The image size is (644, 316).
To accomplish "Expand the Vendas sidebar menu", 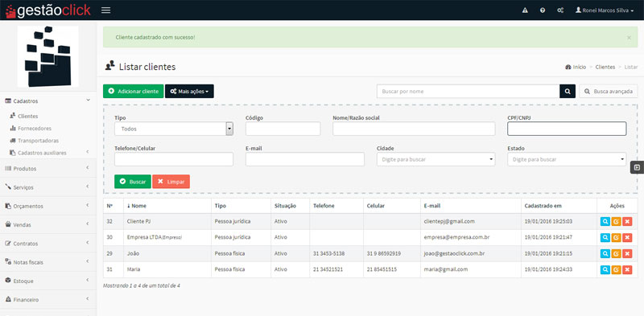I will (48, 225).
